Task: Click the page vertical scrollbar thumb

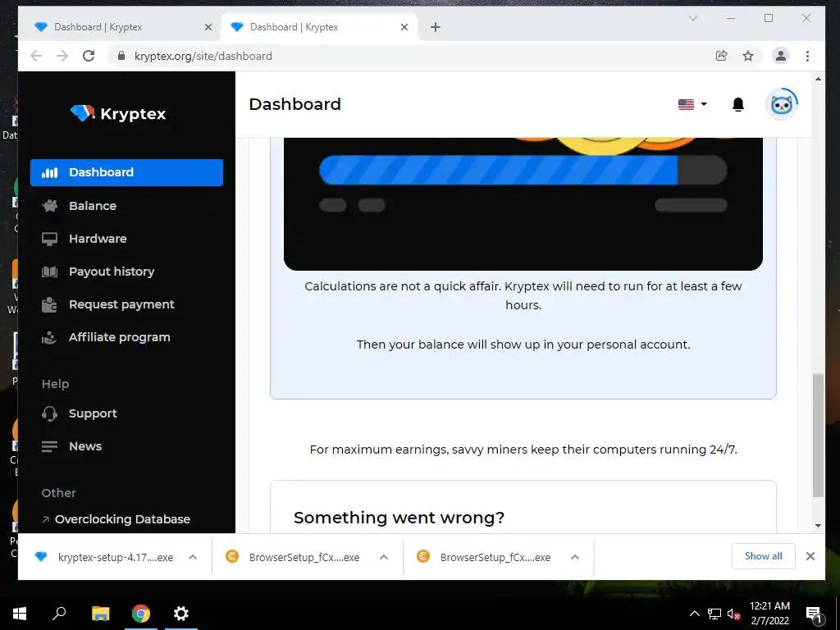Action: 818,436
